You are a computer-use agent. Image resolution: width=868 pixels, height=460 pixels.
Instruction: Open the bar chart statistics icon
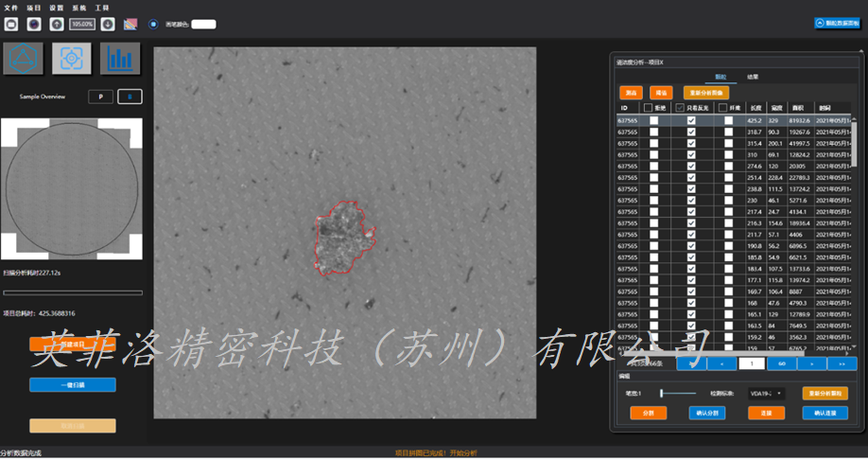point(120,59)
